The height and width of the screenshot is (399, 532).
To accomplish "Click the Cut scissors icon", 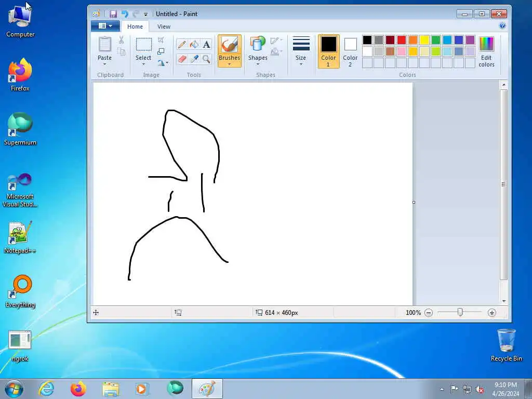I will pyautogui.click(x=121, y=40).
